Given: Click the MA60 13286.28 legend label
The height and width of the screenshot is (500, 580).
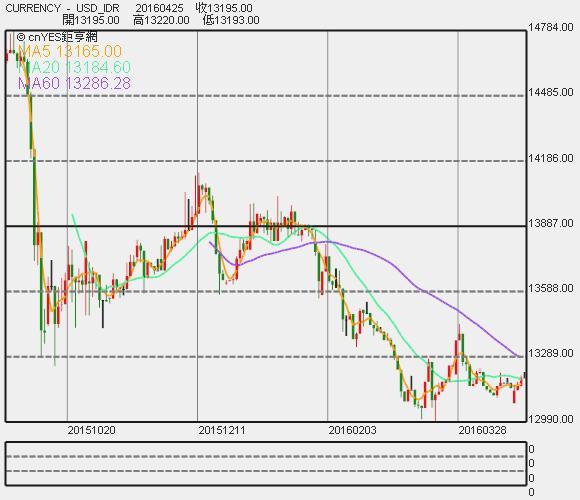Looking at the screenshot, I should [74, 83].
